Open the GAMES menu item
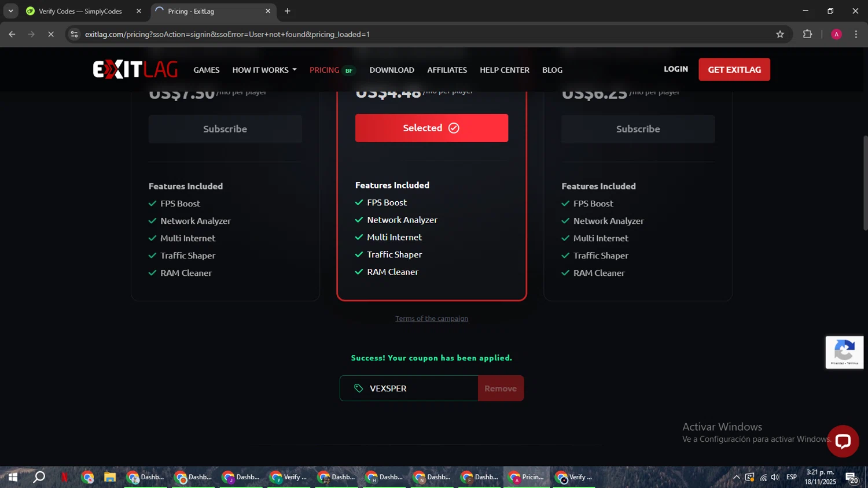The height and width of the screenshot is (488, 868). pyautogui.click(x=207, y=70)
